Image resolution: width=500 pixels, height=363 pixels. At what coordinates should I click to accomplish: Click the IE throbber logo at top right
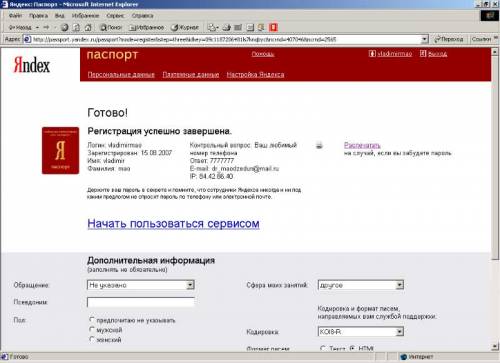tap(490, 16)
